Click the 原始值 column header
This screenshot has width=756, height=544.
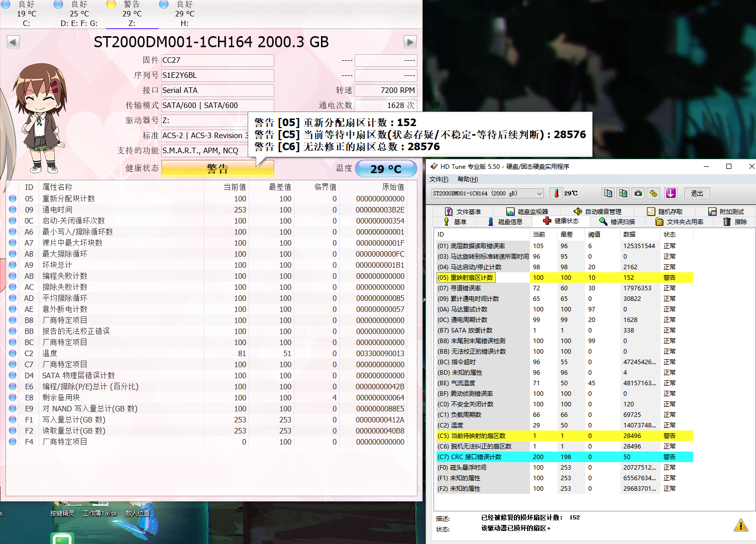(x=393, y=187)
